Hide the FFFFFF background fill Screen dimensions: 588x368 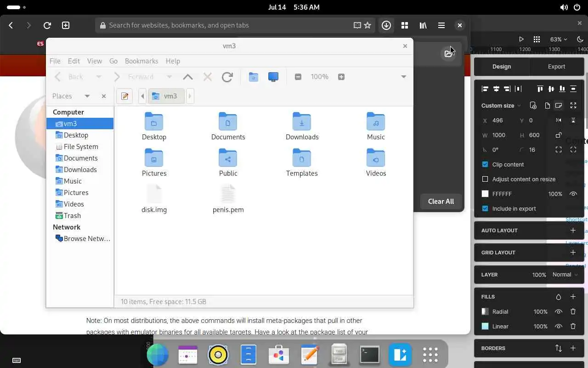(573, 194)
